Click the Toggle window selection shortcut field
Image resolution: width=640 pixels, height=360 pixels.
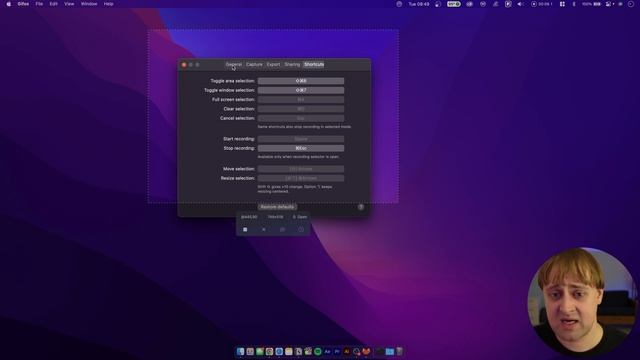[301, 90]
